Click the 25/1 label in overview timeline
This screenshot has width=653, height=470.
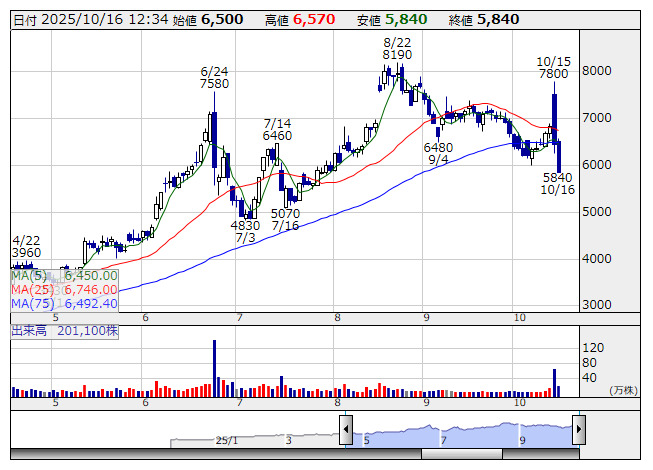pos(227,440)
